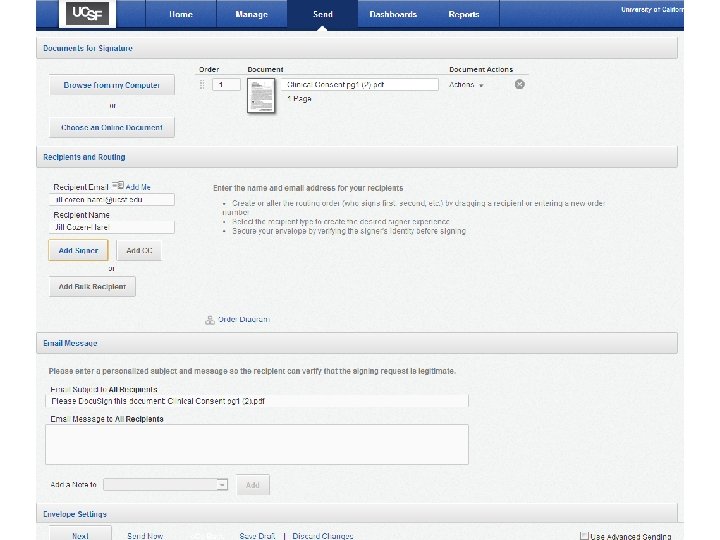Select the Send tab
Image resolution: width=720 pixels, height=540 pixels.
[322, 14]
